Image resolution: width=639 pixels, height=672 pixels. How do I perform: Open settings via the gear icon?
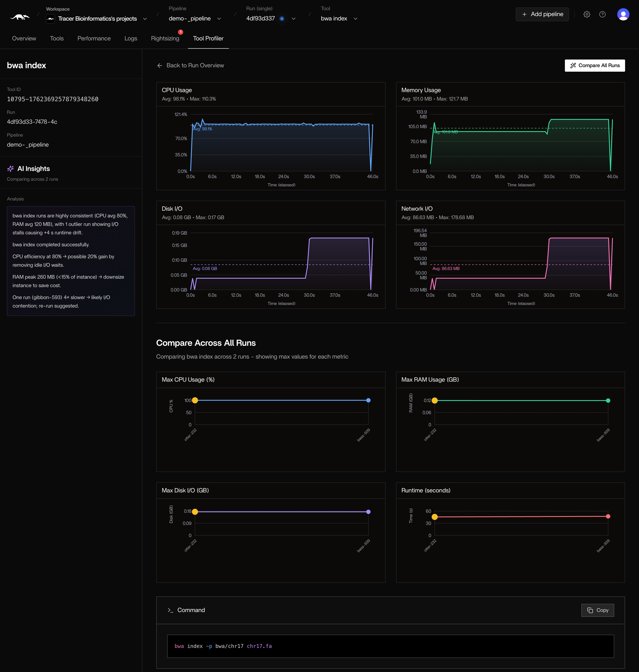pos(587,14)
